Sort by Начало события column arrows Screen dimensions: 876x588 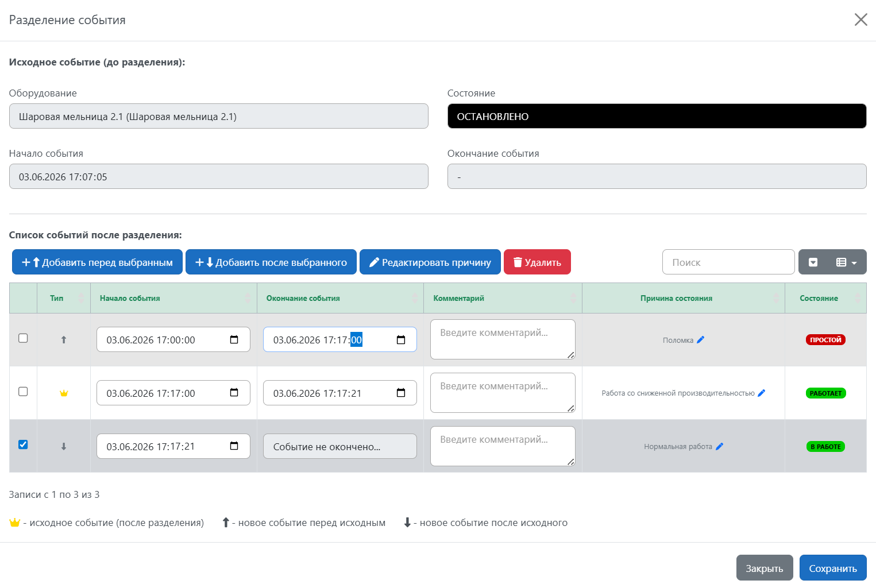248,298
